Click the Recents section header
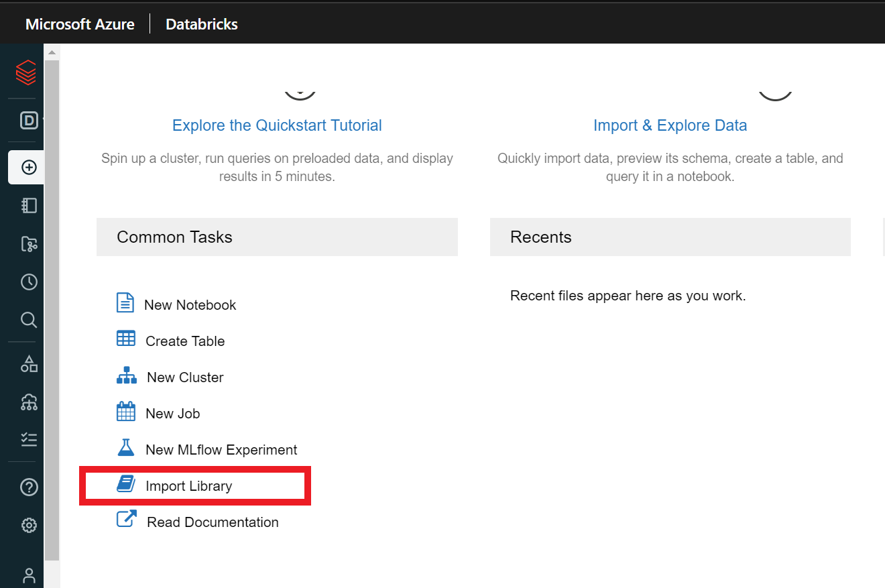Screen dimensions: 885x588 point(670,237)
